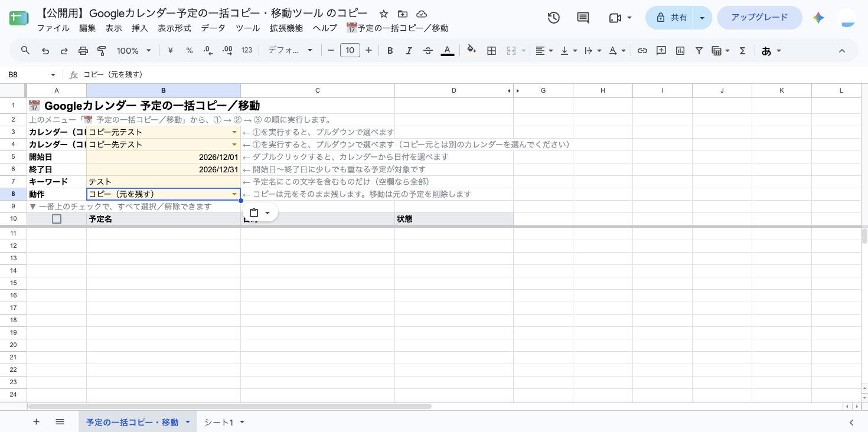Open コピー先テスト calendar dropdown arrow
The width and height of the screenshot is (868, 432).
(x=234, y=145)
